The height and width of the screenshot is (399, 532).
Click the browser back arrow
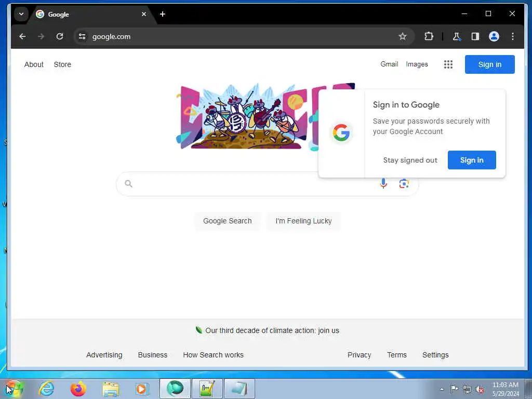[x=22, y=36]
